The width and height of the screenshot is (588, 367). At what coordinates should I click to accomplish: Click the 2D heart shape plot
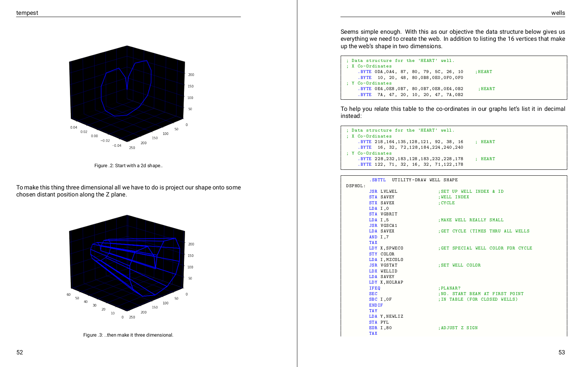tap(128, 96)
